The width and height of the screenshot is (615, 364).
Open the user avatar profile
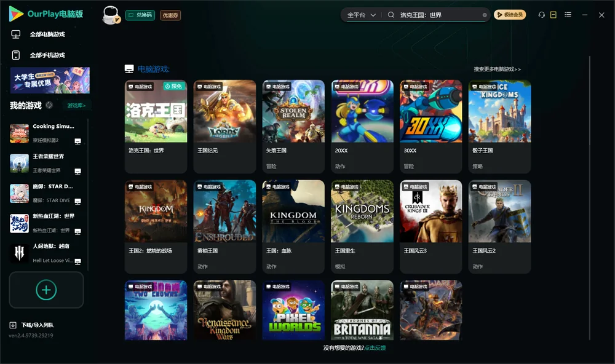tap(111, 15)
